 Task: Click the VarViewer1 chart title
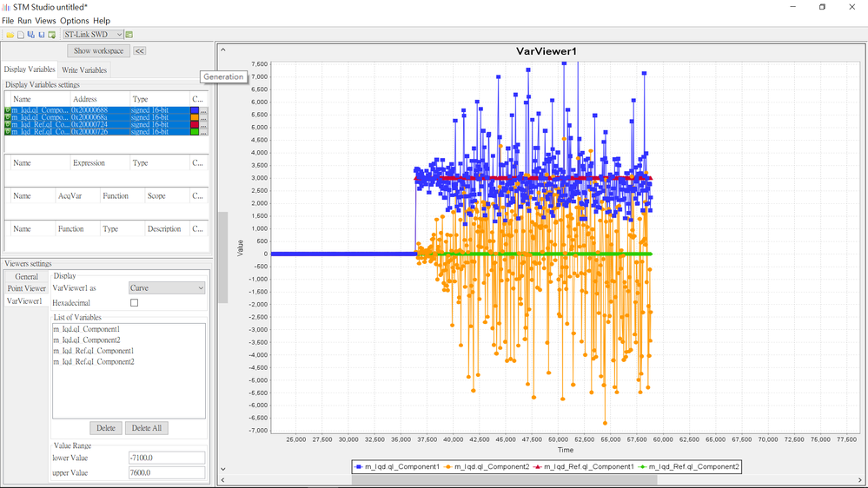pos(547,51)
